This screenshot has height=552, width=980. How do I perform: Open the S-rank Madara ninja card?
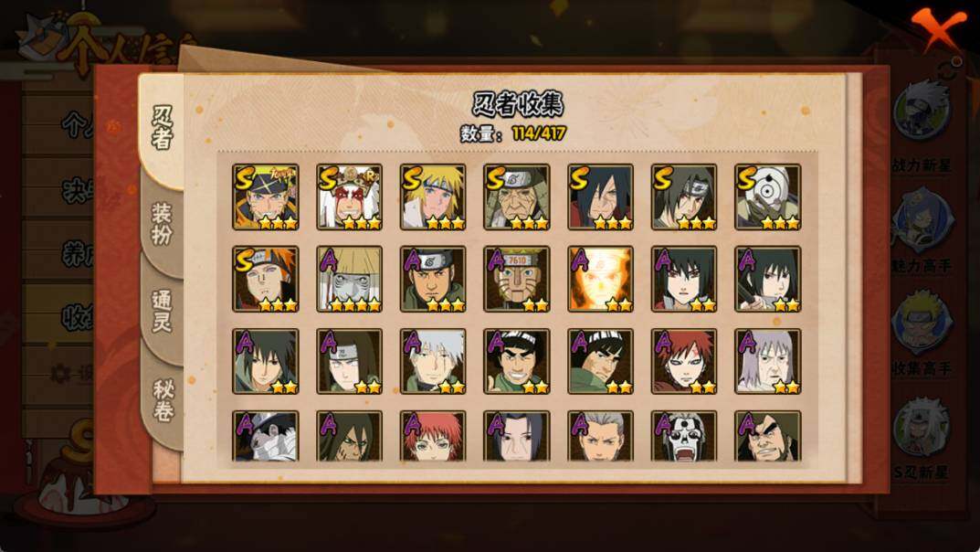point(600,196)
